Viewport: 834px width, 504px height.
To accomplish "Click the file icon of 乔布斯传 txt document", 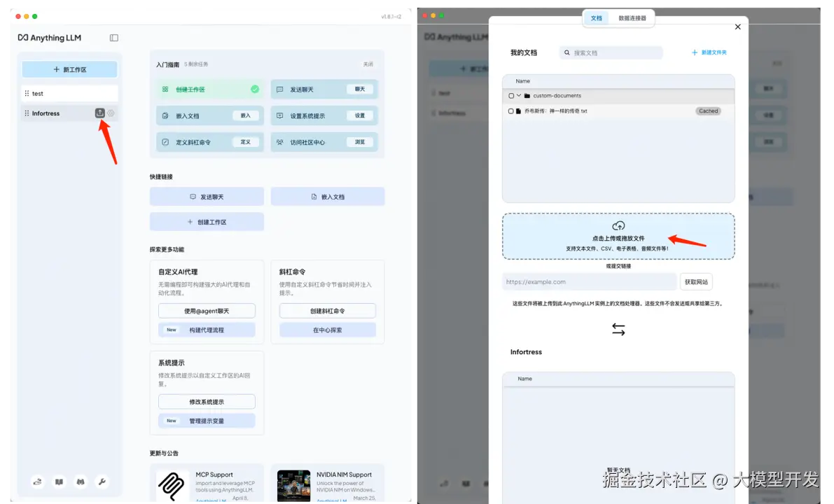I will coord(519,111).
